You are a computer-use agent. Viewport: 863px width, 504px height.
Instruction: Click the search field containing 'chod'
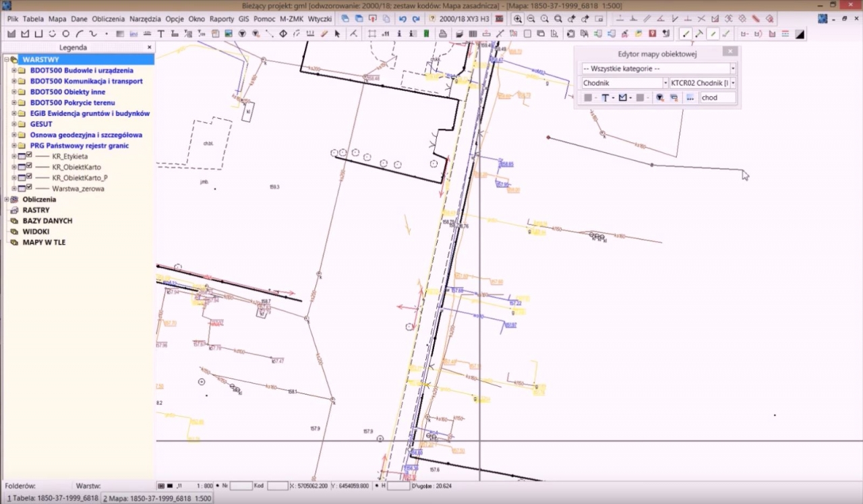click(x=717, y=98)
